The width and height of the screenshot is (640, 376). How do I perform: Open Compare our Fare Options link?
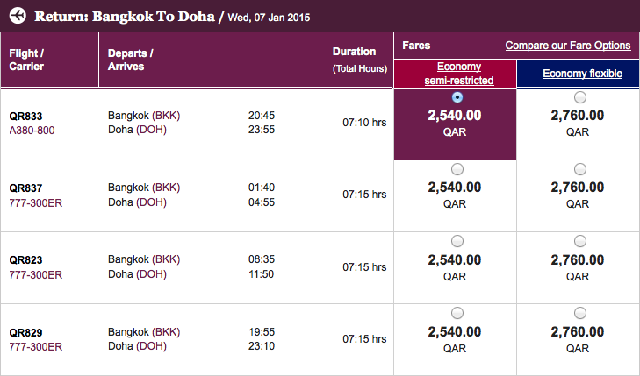point(568,45)
